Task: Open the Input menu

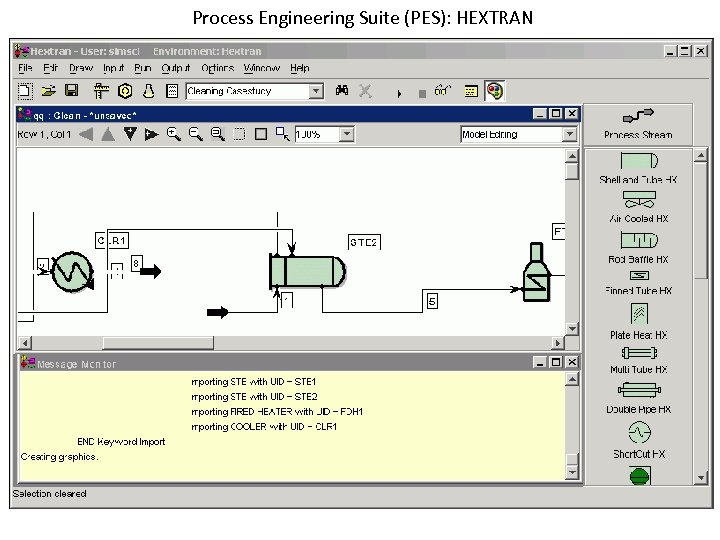Action: coord(113,68)
